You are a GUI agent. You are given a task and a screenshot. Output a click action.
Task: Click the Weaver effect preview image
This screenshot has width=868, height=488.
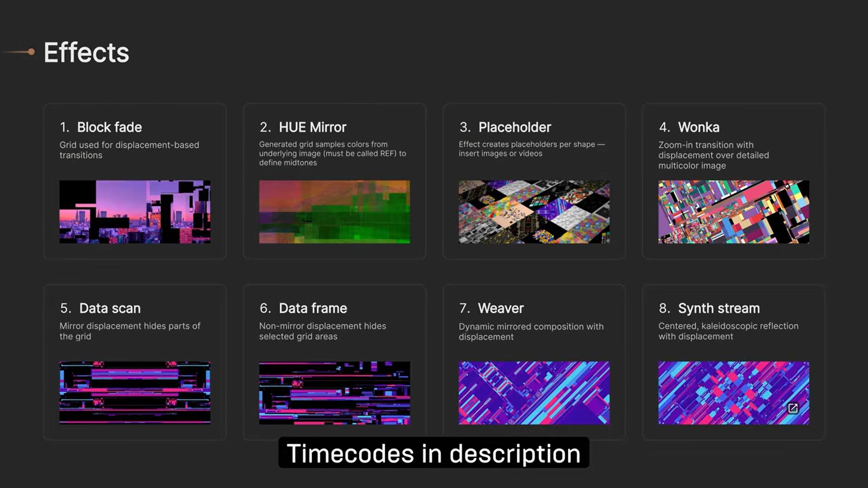pos(534,393)
